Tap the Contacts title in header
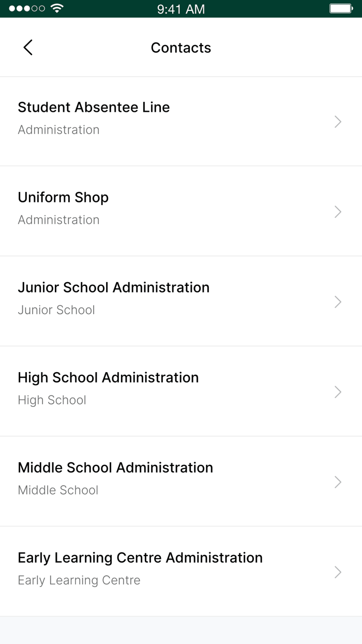This screenshot has width=362, height=644. point(181,47)
